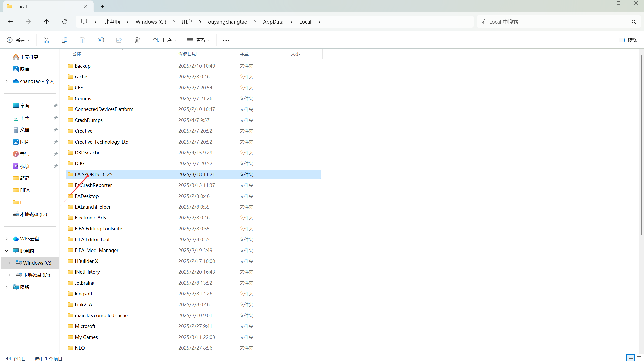Image resolution: width=644 pixels, height=361 pixels.
Task: Open the View dropdown menu
Action: [199, 40]
